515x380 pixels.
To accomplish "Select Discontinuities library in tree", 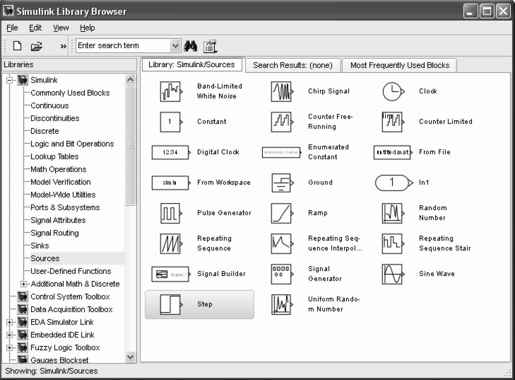I will (x=55, y=118).
